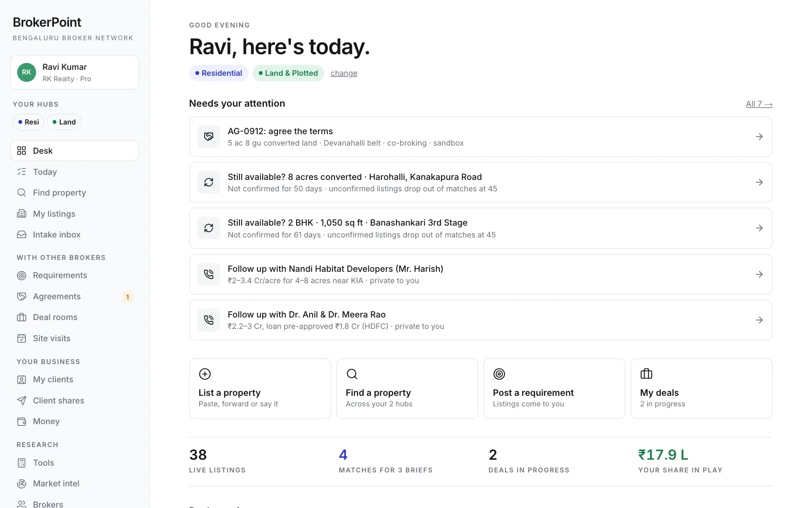Open arrow on AG-0912 agree the terms
The width and height of the screenshot is (812, 508).
(x=759, y=137)
